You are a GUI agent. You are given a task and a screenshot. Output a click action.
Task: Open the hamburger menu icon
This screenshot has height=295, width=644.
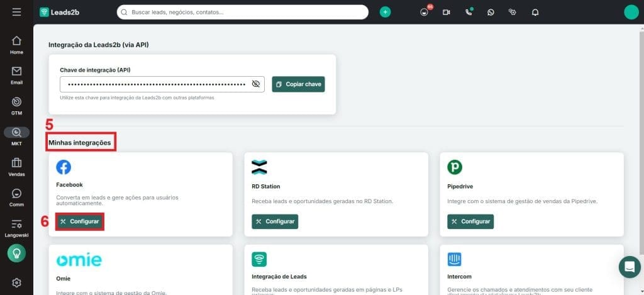[x=16, y=12]
